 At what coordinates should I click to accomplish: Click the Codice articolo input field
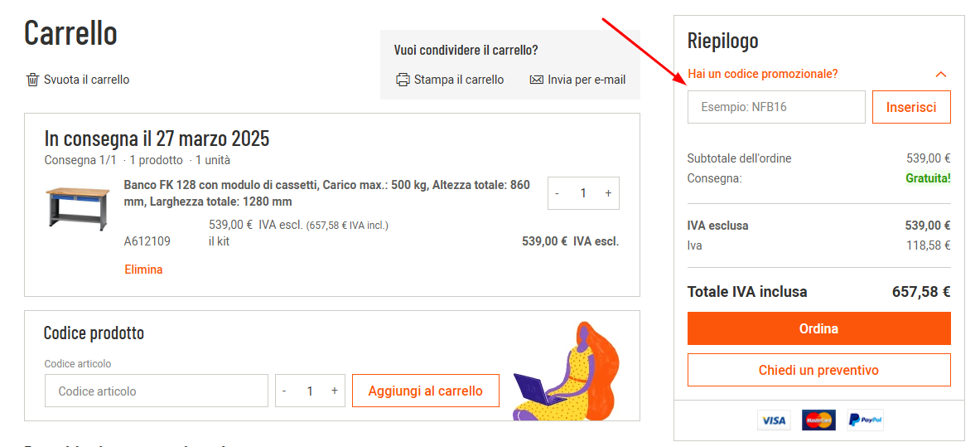pos(157,391)
